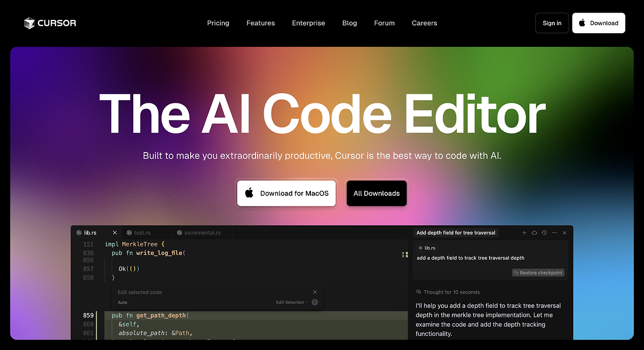The height and width of the screenshot is (350, 644).
Task: Select the 'Add depth field for tree traversal' chat tab
Action: (456, 233)
